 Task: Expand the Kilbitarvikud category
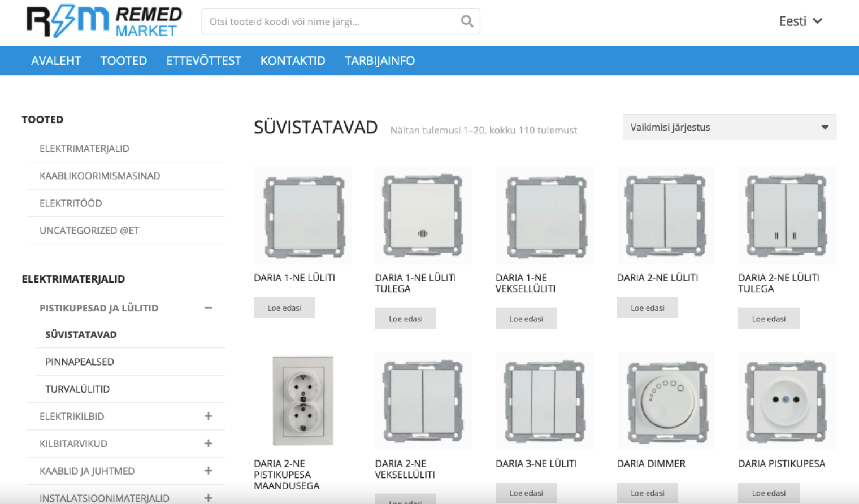coord(208,444)
